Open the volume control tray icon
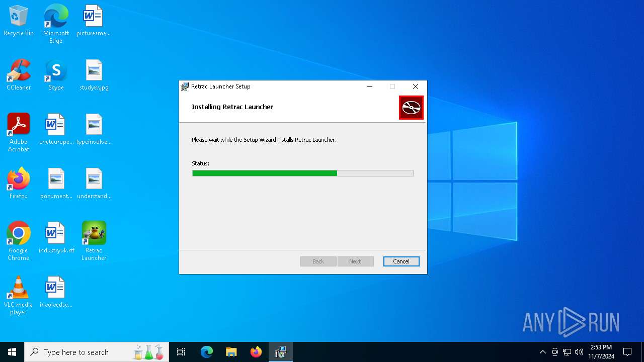The image size is (644, 362). [x=579, y=352]
